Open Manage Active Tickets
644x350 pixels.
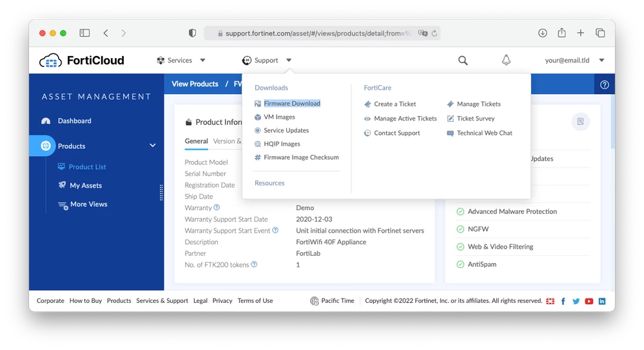[x=405, y=119]
